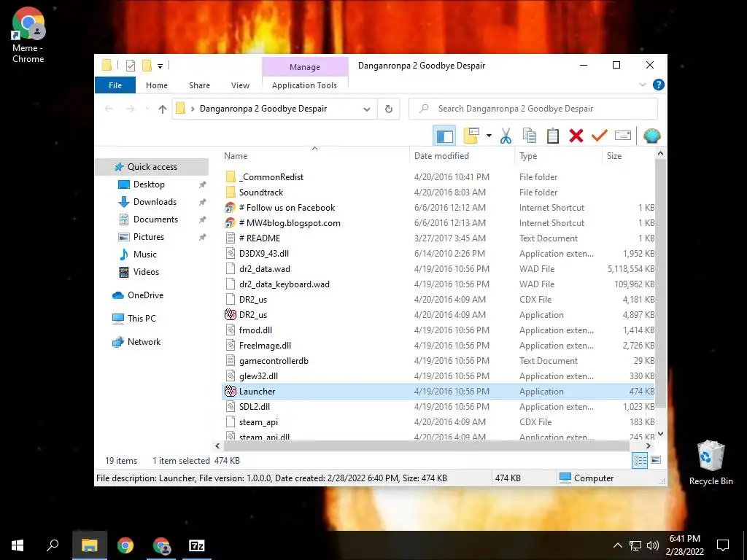Screen dimensions: 747x560
Task: Select the Soundtrack folder
Action: [438, 192]
